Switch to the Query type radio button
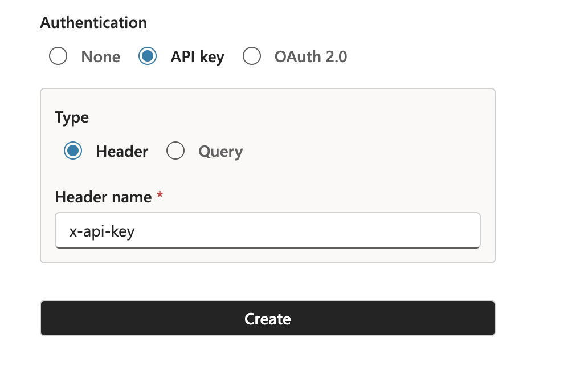The width and height of the screenshot is (588, 366). tap(175, 151)
